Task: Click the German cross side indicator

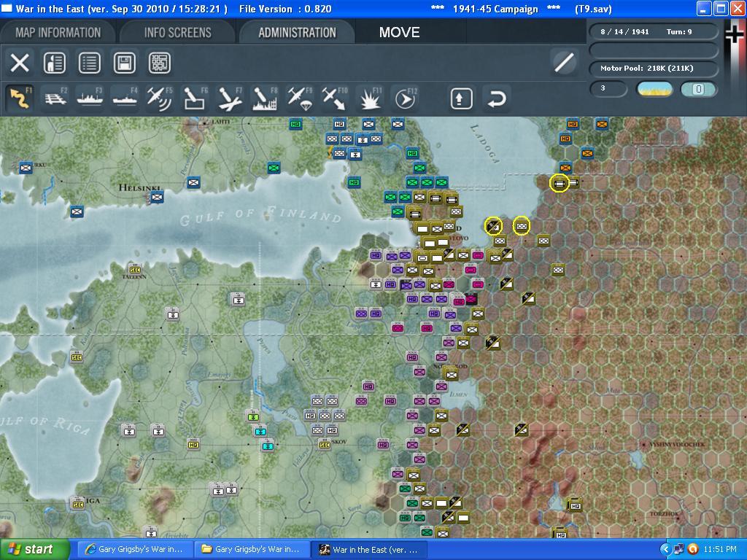Action: [735, 36]
